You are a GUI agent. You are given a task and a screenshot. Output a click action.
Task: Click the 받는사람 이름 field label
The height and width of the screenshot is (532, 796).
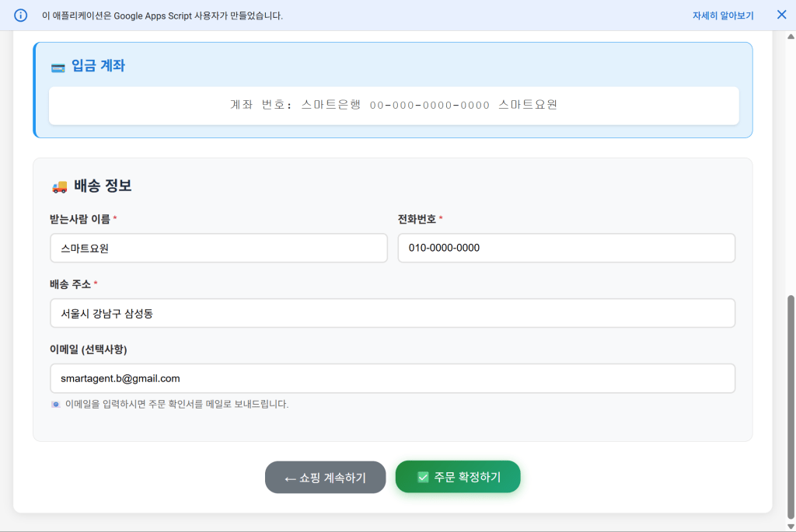(x=79, y=219)
